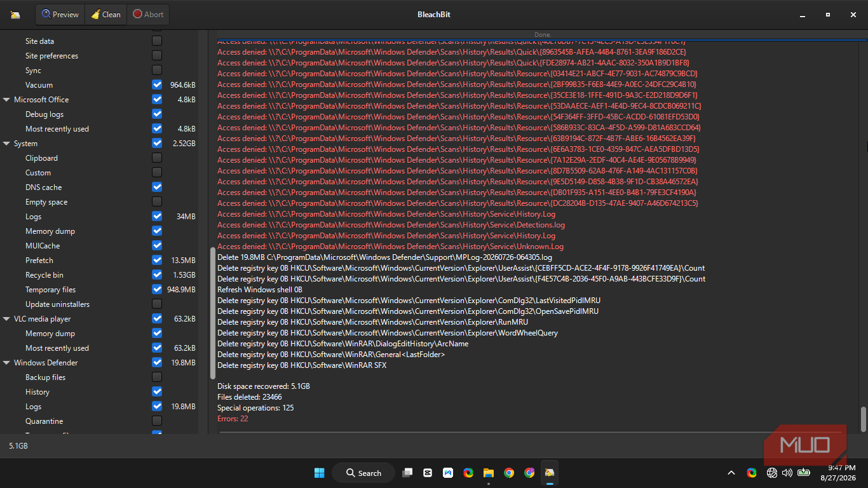868x488 pixels.
Task: Launch CapCut from the taskbar
Action: coord(428,473)
